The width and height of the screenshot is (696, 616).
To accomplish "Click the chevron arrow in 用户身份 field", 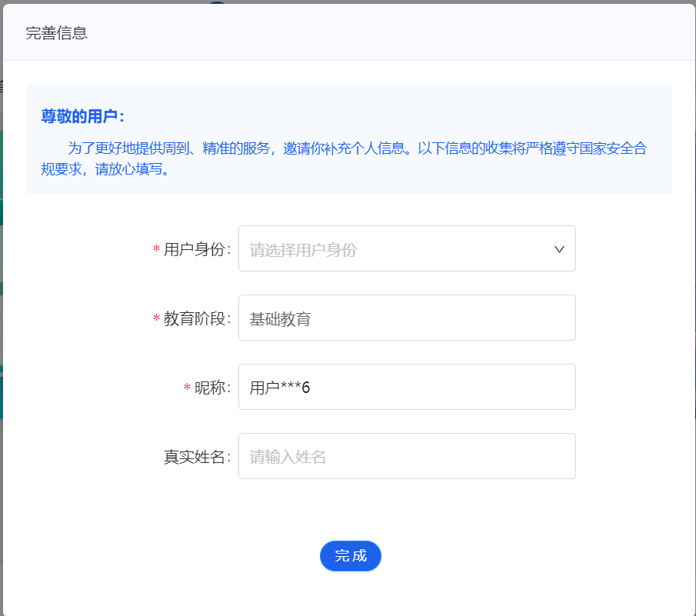I will (559, 249).
